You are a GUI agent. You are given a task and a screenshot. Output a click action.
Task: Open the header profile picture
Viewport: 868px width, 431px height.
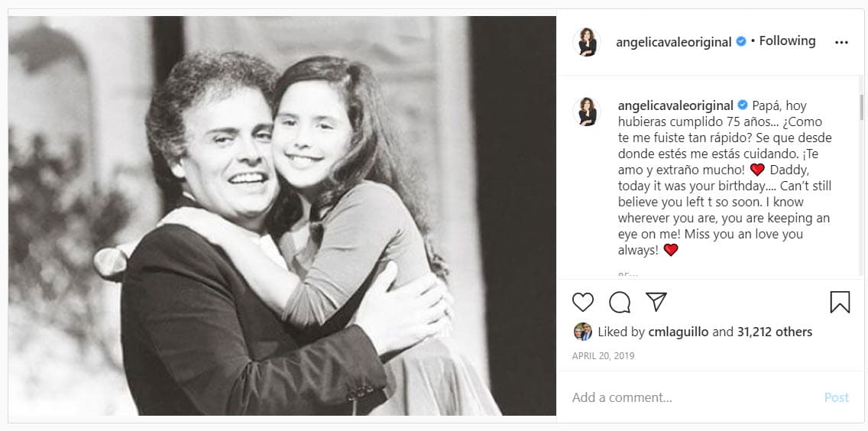pyautogui.click(x=587, y=42)
